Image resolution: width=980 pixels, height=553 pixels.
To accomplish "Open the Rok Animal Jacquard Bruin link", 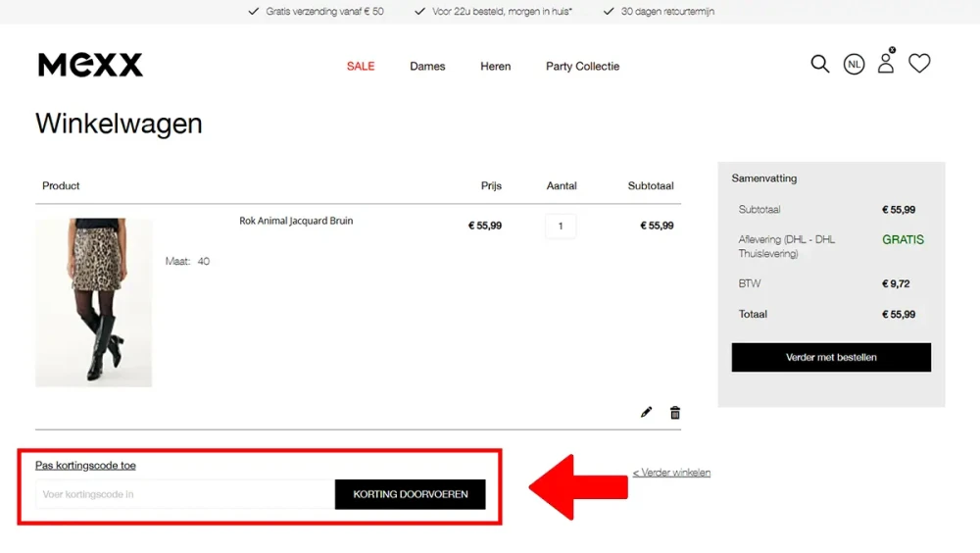I will pos(296,222).
